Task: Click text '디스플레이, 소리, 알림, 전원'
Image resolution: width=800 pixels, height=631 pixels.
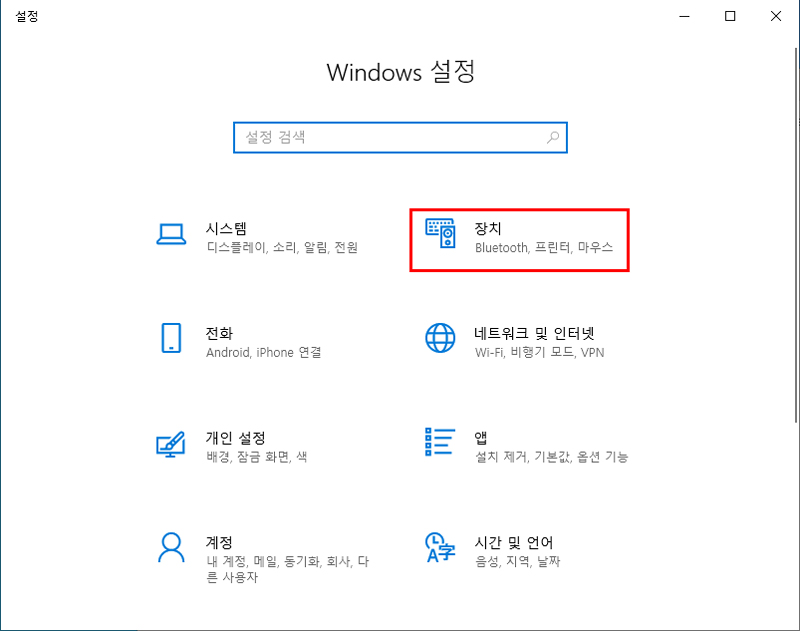Action: 282,248
